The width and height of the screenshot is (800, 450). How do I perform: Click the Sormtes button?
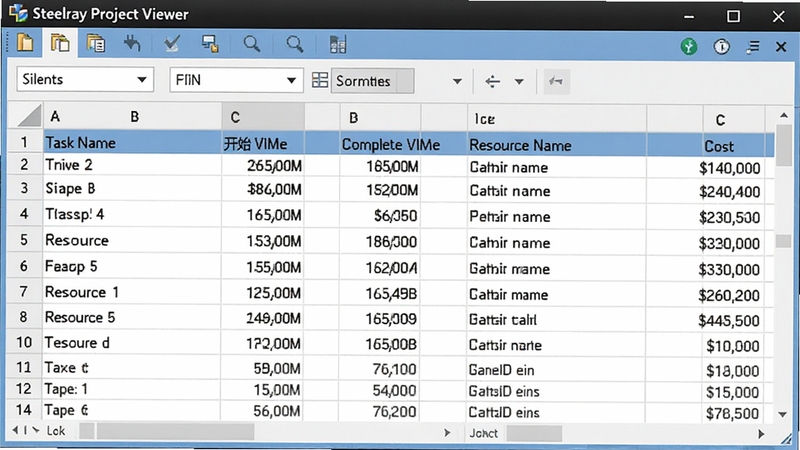tap(372, 81)
